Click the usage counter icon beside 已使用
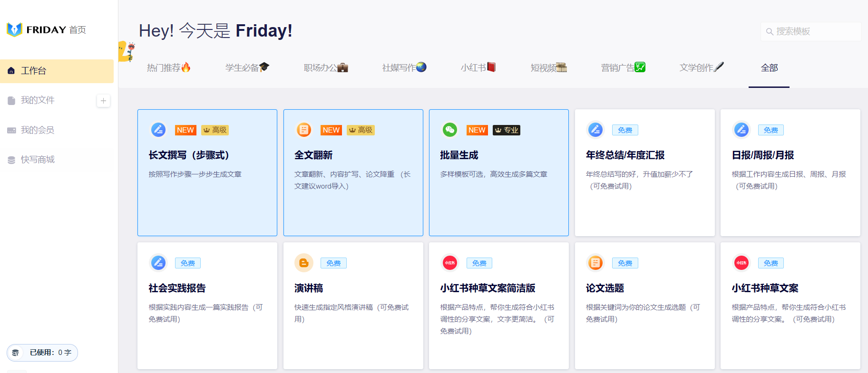Viewport: 868px width, 373px height. click(x=16, y=353)
